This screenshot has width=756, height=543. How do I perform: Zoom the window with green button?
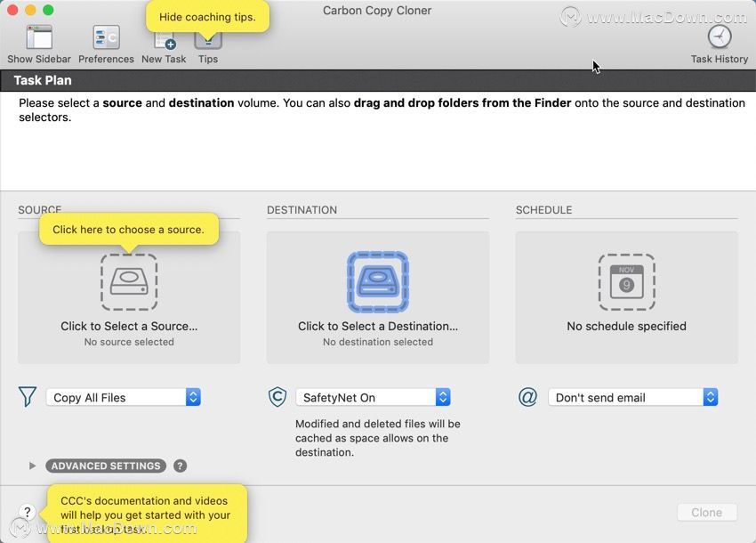coord(48,10)
